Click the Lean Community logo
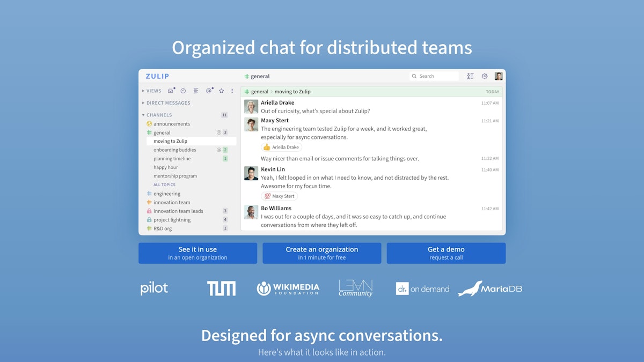Viewport: 644px width, 362px height. click(355, 289)
